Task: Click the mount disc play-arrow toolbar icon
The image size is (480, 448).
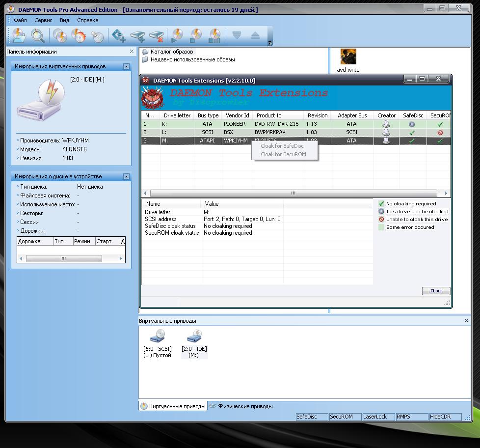Action: pyautogui.click(x=177, y=35)
